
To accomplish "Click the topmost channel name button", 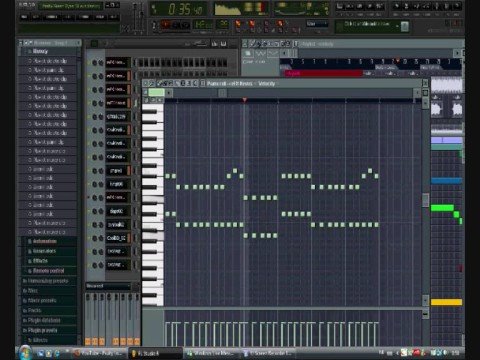I will pyautogui.click(x=116, y=63).
